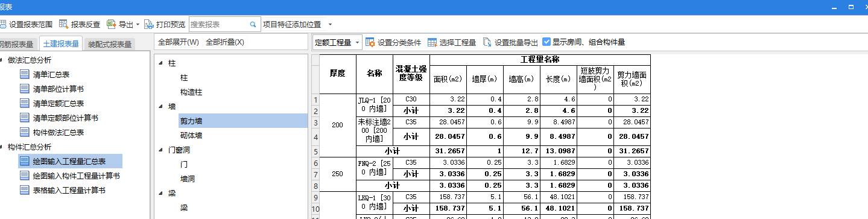
Task: Select table row number 1
Action: (315, 100)
